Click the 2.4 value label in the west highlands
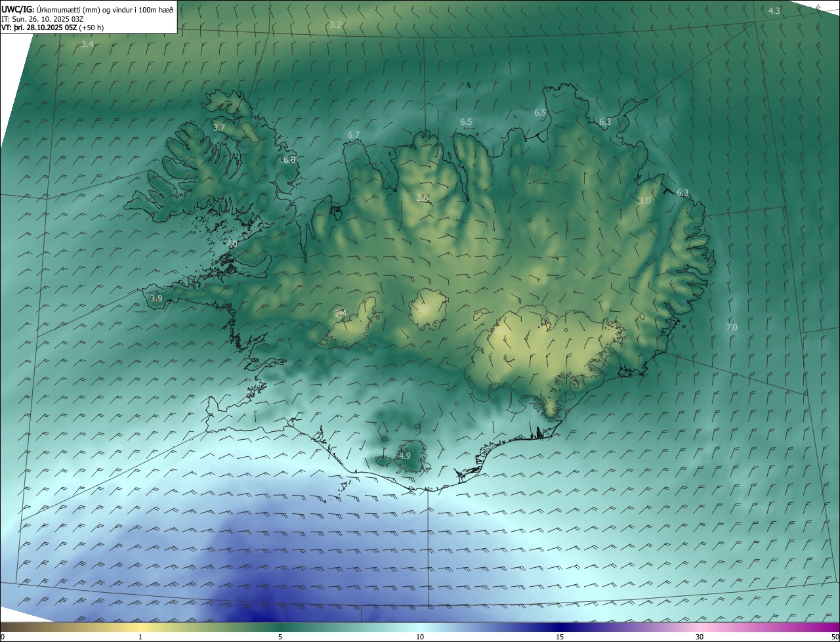The image size is (840, 642). (x=340, y=313)
